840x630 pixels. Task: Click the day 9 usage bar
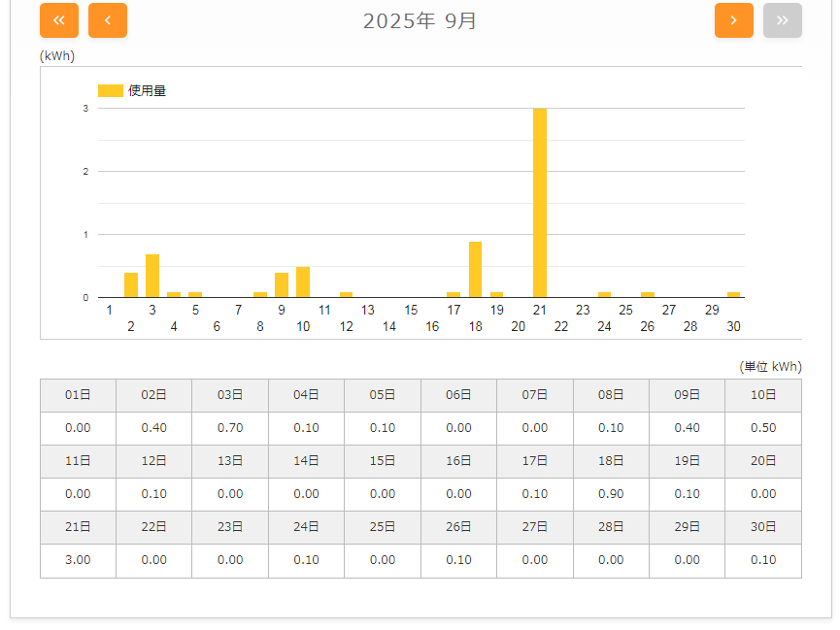[282, 284]
